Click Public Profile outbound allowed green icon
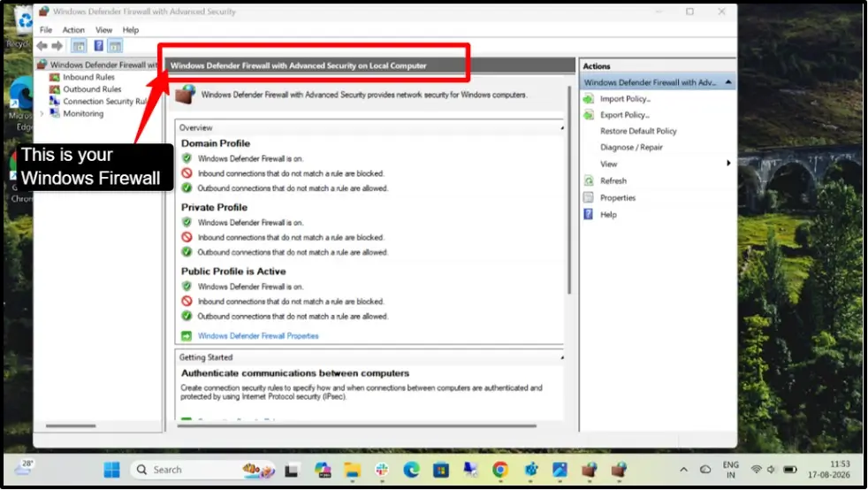This screenshot has width=868, height=490. point(187,316)
